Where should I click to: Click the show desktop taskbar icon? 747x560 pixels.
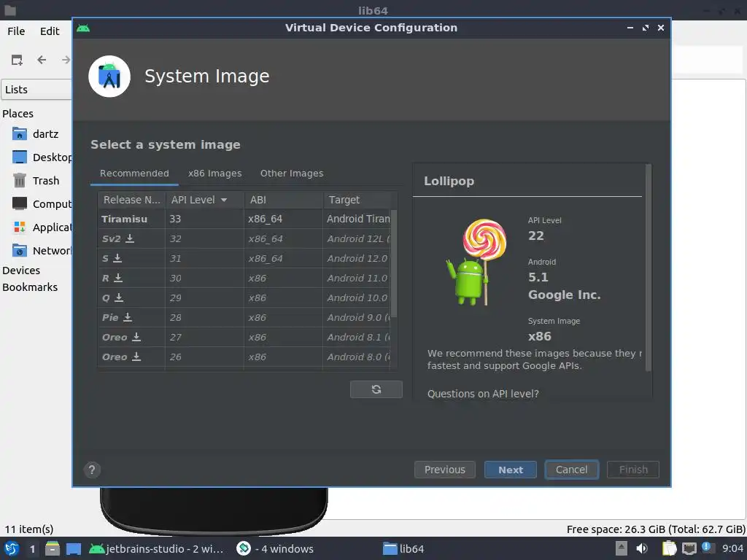74,549
